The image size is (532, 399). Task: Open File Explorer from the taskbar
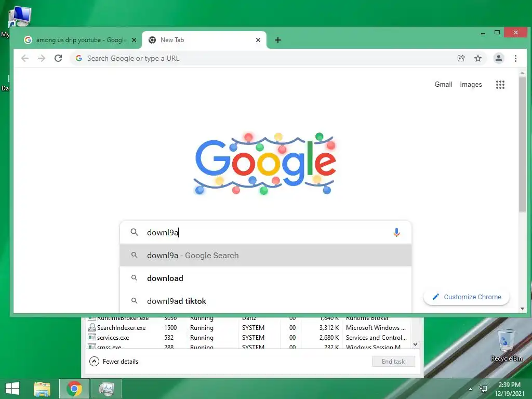[x=42, y=389]
